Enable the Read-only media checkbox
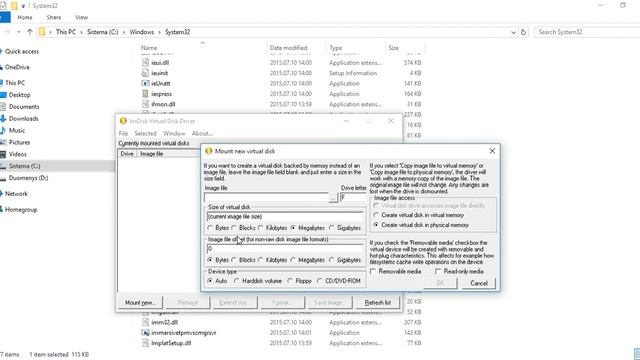Screen dimensions: 640x360 point(438,271)
